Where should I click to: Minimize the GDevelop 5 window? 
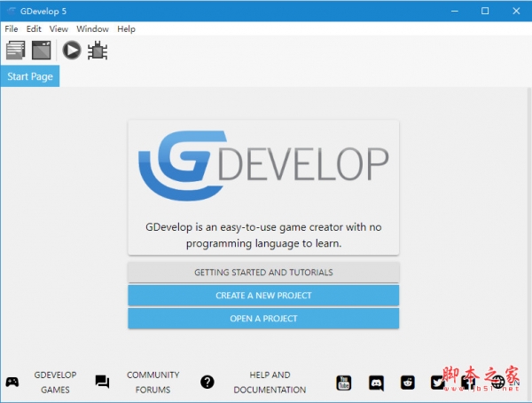(455, 11)
